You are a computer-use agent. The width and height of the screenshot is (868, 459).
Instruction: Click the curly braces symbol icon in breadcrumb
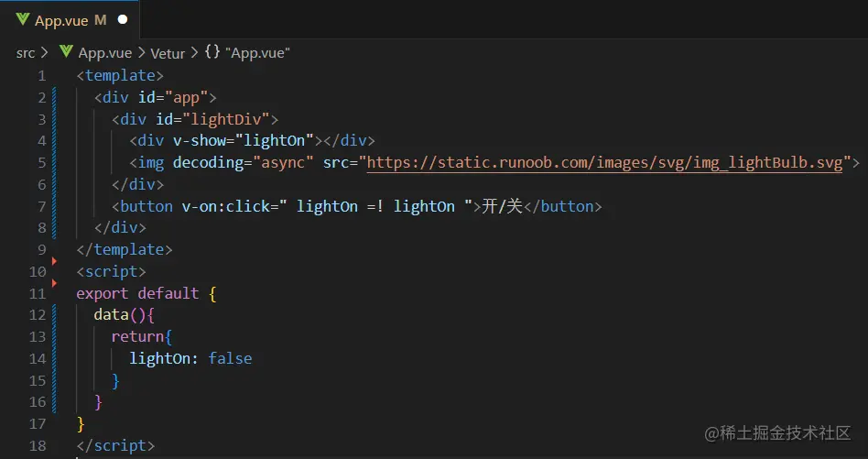[212, 52]
